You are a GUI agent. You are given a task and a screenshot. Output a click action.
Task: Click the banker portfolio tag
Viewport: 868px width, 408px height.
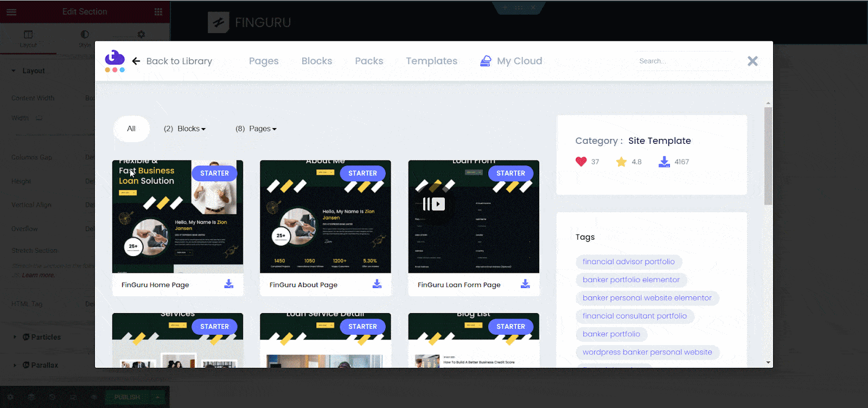coord(611,334)
